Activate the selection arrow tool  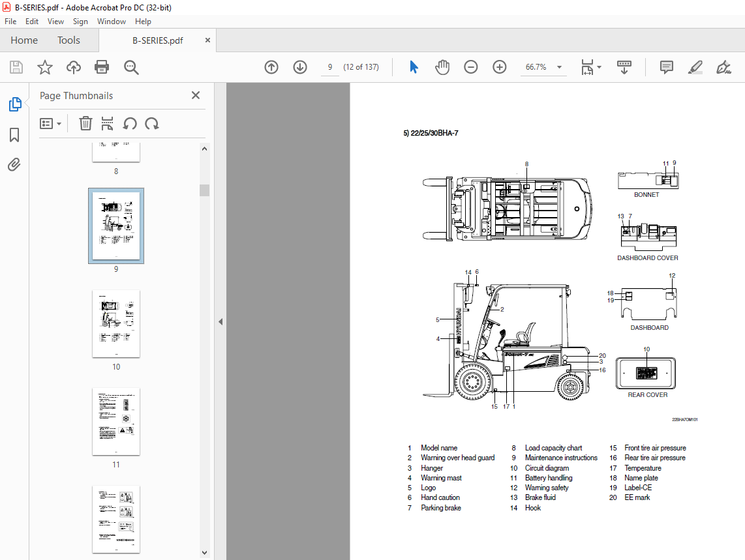(x=414, y=67)
